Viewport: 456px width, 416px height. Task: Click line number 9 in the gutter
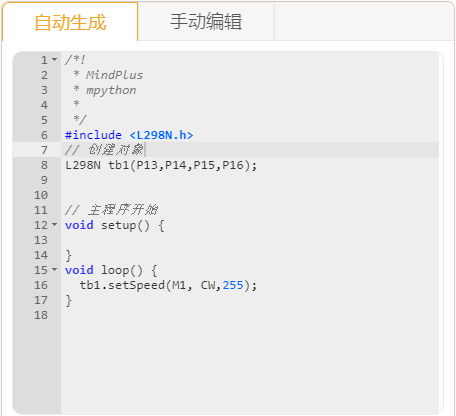pyautogui.click(x=44, y=180)
